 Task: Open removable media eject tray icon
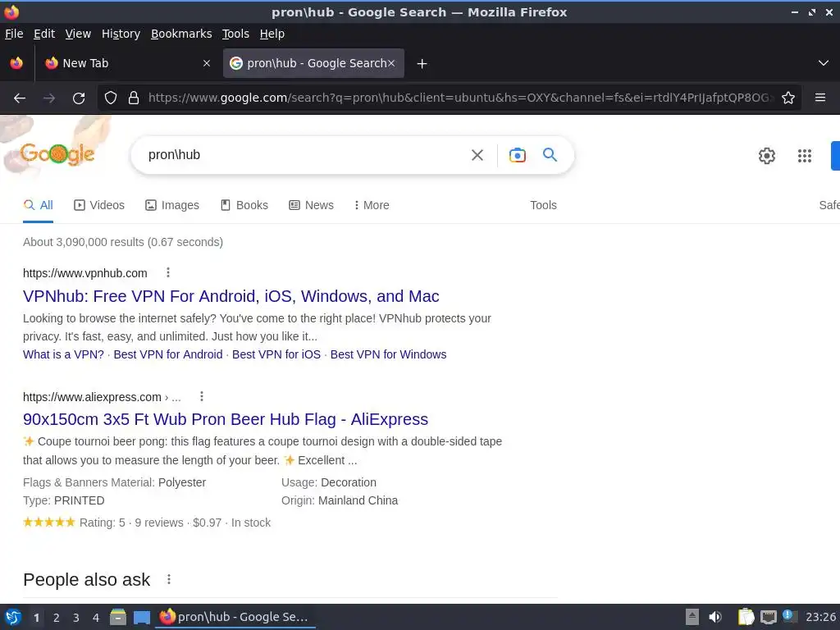pyautogui.click(x=692, y=617)
